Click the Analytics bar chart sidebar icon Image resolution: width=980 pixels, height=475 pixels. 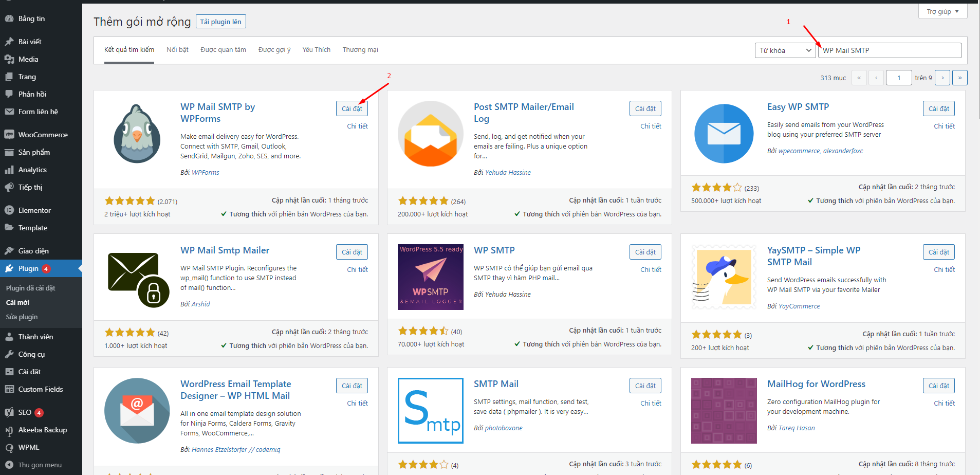tap(9, 170)
